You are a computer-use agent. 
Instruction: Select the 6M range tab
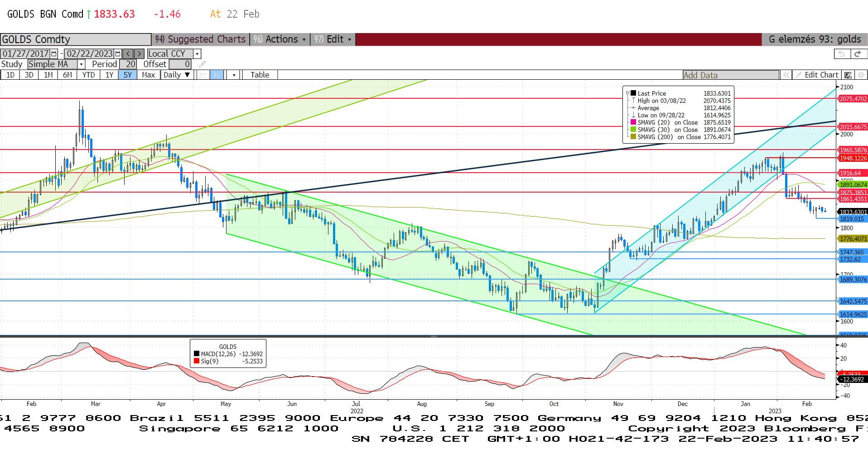coord(67,75)
